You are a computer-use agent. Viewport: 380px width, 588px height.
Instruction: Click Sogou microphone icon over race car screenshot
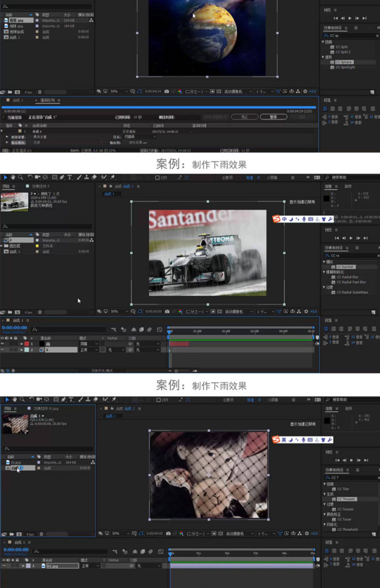[303, 219]
